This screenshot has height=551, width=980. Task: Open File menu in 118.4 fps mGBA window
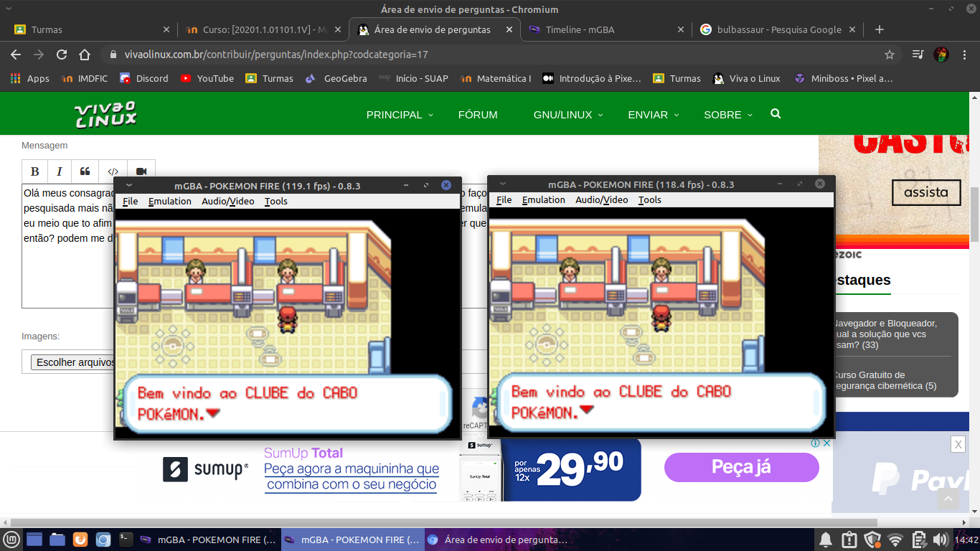pos(504,200)
